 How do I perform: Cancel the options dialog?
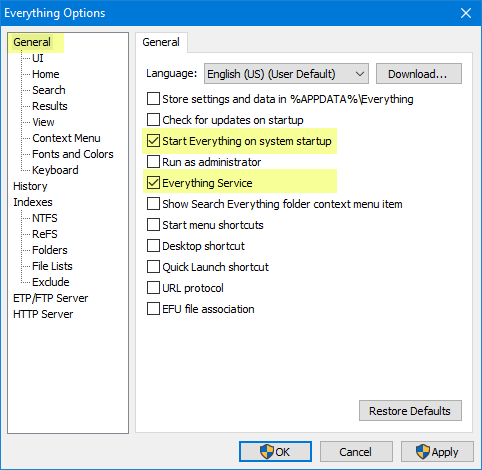tap(356, 452)
